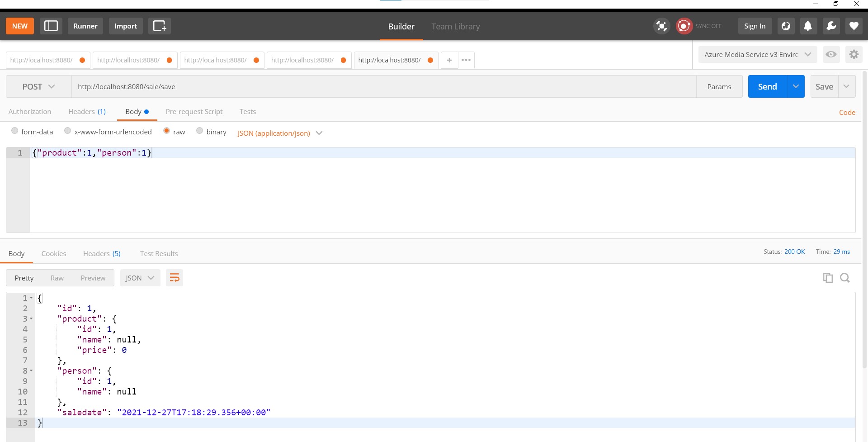Viewport: 868px width, 442px height.
Task: Open the POST method dropdown
Action: [x=38, y=86]
